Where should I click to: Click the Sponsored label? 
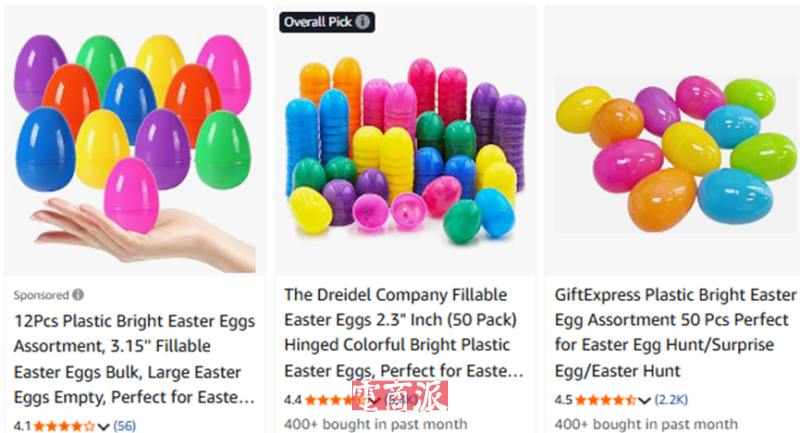pyautogui.click(x=41, y=295)
